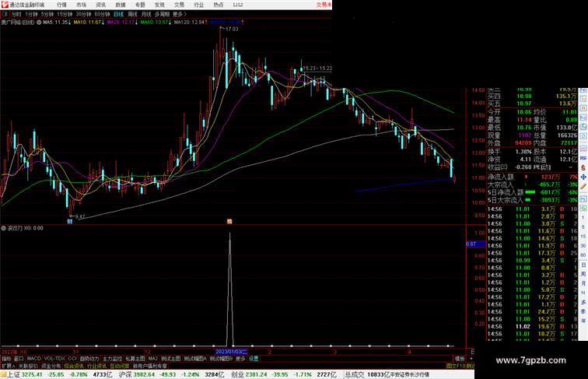Image resolution: width=588 pixels, height=379 pixels.
Task: Select the 月线 monthly chart tab
Action: [x=146, y=14]
